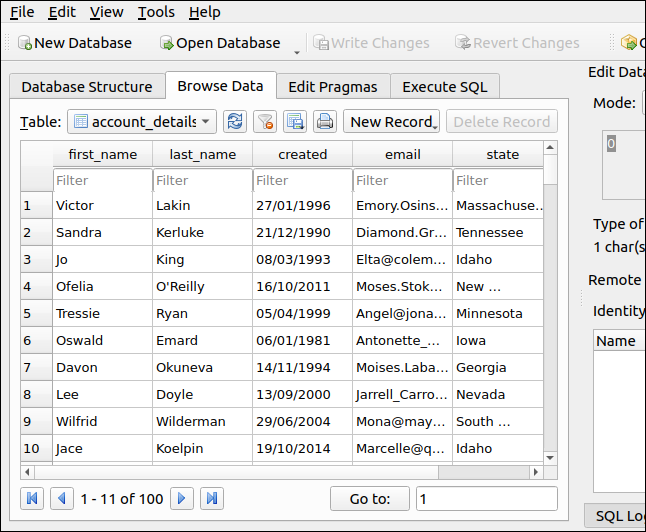
Task: Click the Filter field under the email column
Action: (402, 181)
